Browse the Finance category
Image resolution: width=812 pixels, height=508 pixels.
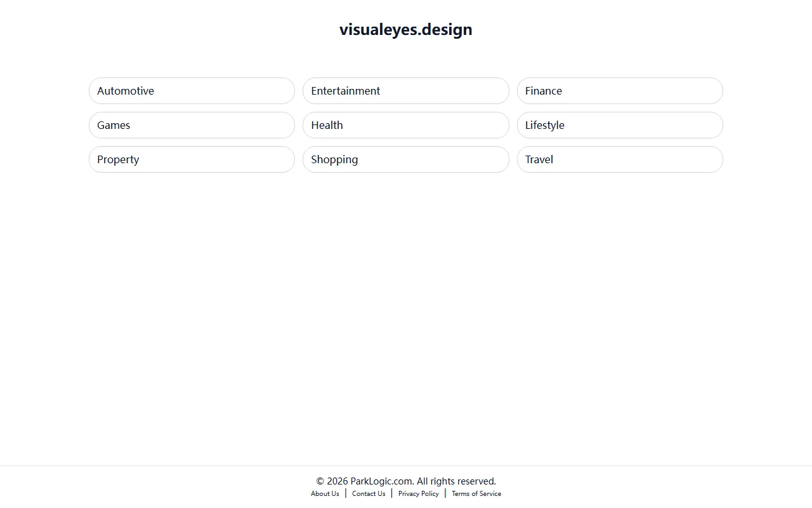620,91
